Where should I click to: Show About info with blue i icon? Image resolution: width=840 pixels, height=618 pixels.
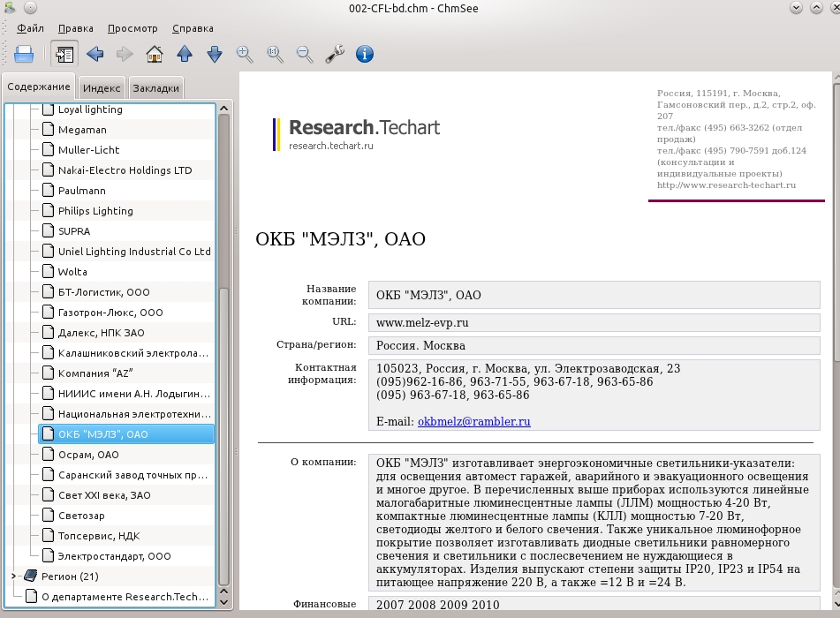[365, 54]
